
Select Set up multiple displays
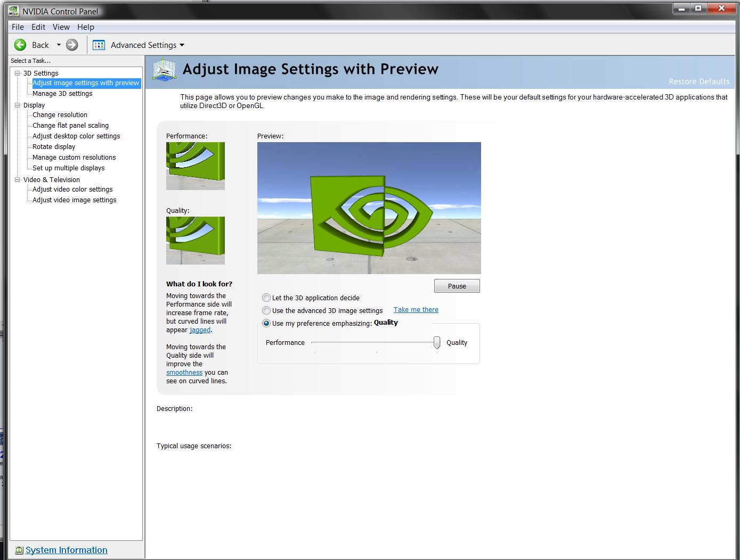(69, 168)
